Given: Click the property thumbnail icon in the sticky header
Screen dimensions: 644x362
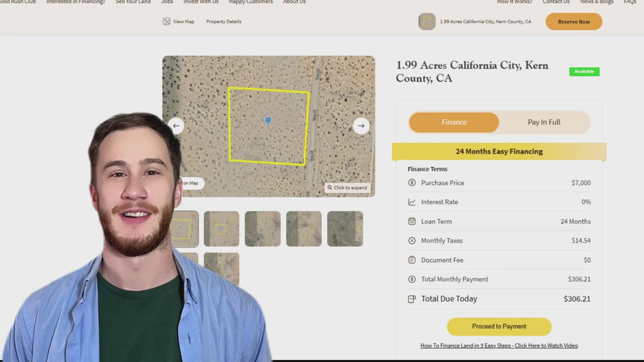Looking at the screenshot, I should click(x=427, y=21).
